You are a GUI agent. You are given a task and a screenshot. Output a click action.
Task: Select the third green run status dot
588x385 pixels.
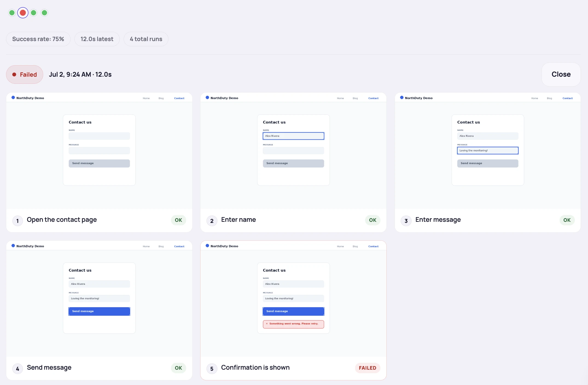34,13
